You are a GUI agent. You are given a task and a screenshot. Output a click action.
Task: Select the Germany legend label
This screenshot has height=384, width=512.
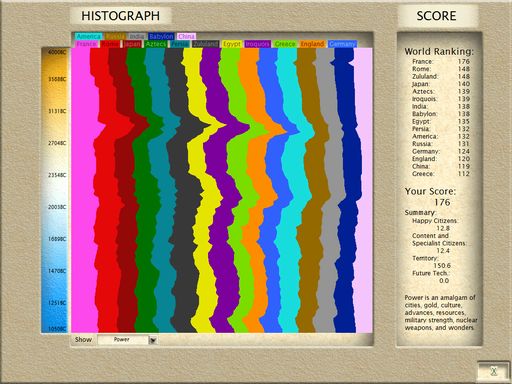[342, 44]
